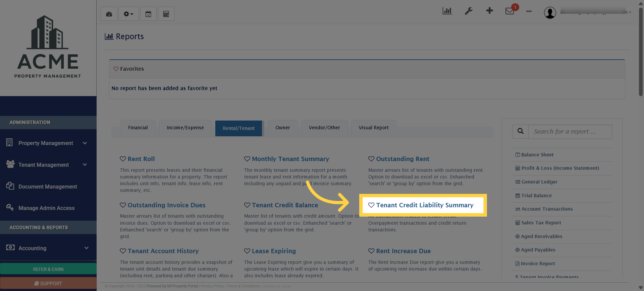Viewport: 644px width, 291px height.
Task: Favorite Monthly Tenant Summary heart
Action: [247, 159]
